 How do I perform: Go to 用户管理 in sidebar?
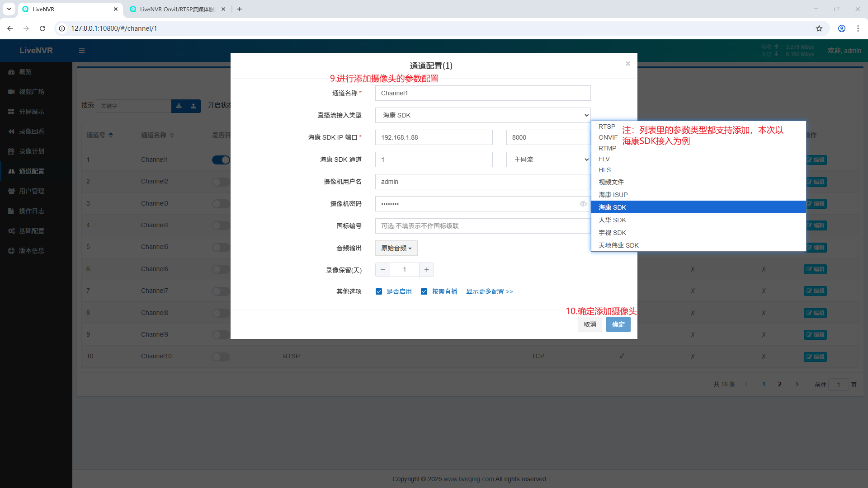pos(31,191)
